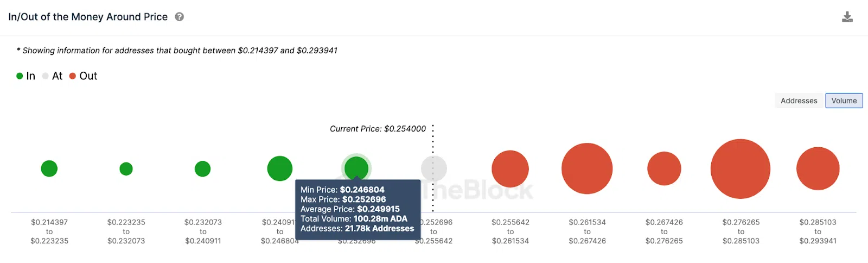Select the red bubble above $0.285103 range
868x263 pixels.
point(818,168)
